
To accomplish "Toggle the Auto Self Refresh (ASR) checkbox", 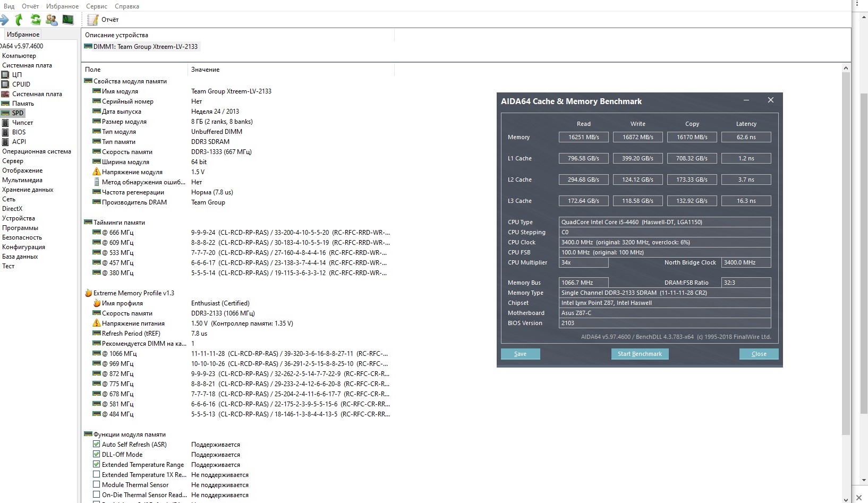I will pos(96,444).
